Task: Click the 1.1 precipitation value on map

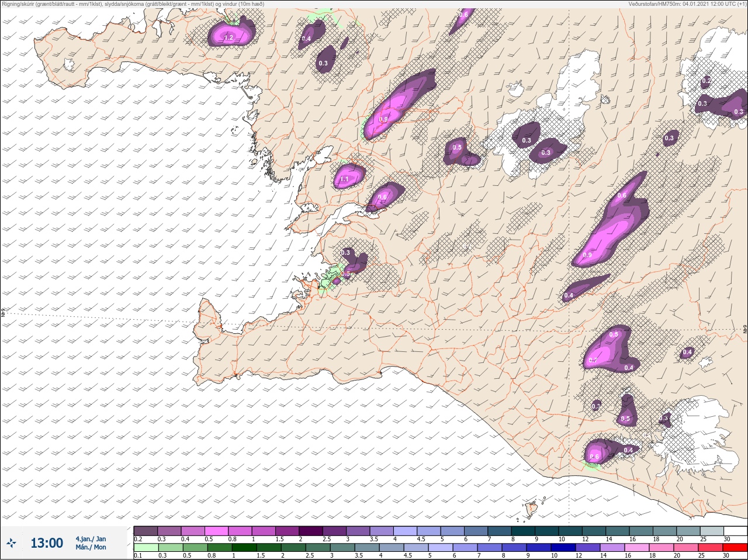Action: click(344, 179)
